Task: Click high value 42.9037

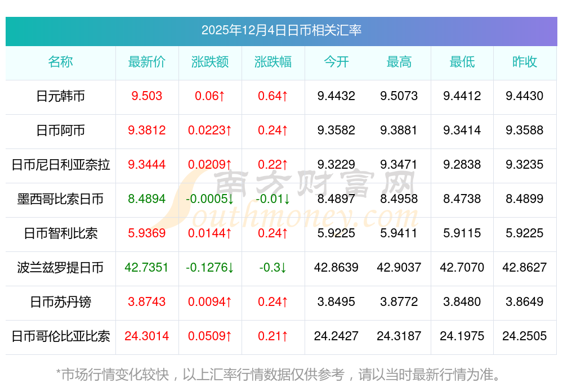Action: pyautogui.click(x=399, y=268)
